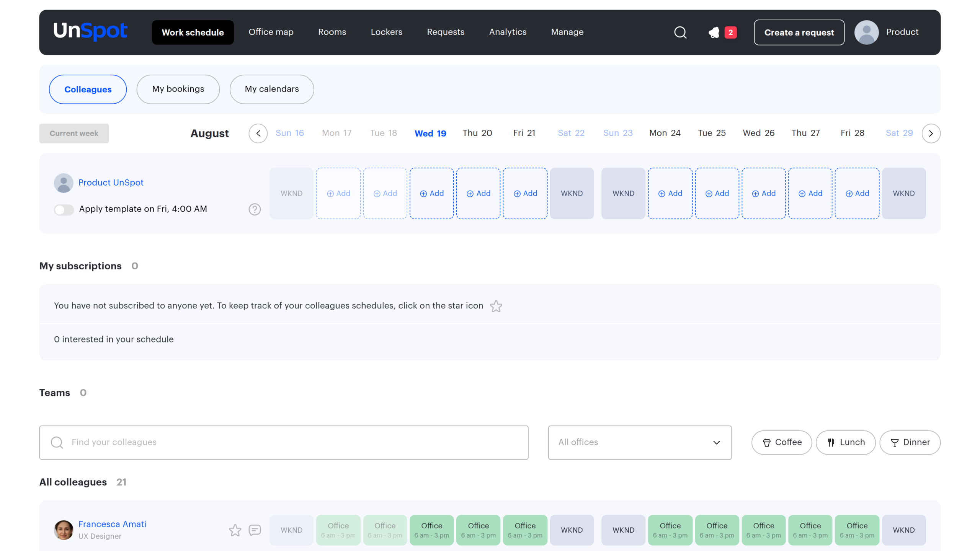Add booking for Wed 19
Viewport: 980px width, 551px height.
[432, 193]
